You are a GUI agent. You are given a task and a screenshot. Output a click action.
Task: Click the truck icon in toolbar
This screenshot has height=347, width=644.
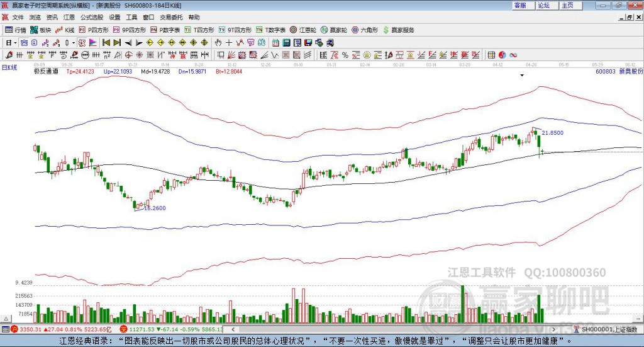point(330,43)
